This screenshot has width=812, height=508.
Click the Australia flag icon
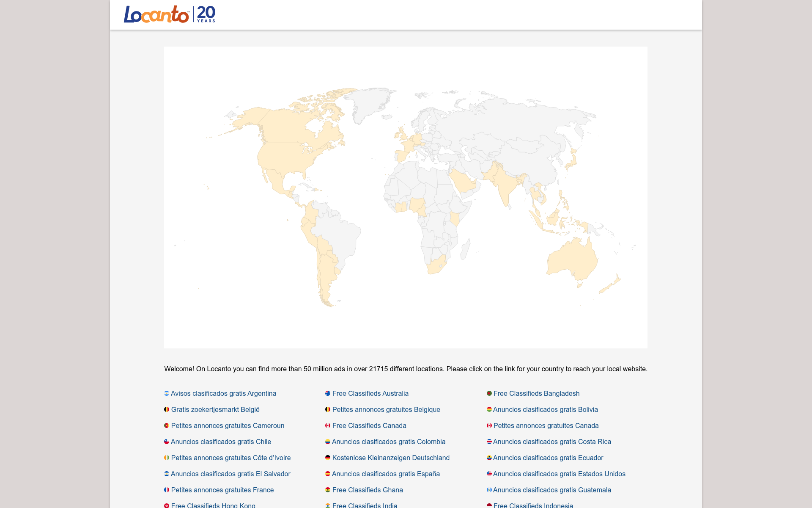pos(328,393)
